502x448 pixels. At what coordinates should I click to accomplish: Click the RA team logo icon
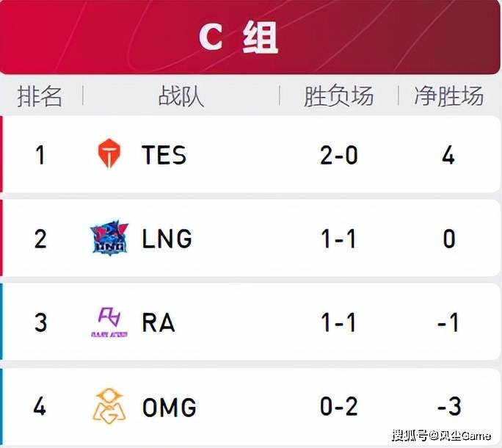coord(109,322)
